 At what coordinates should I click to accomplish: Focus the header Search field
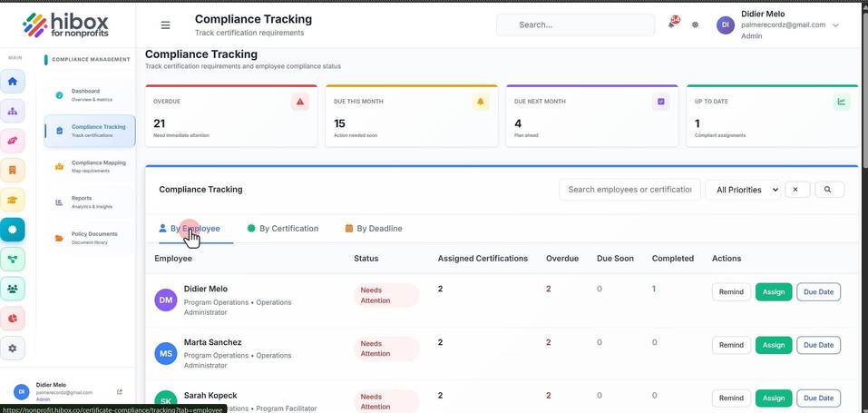coord(575,25)
